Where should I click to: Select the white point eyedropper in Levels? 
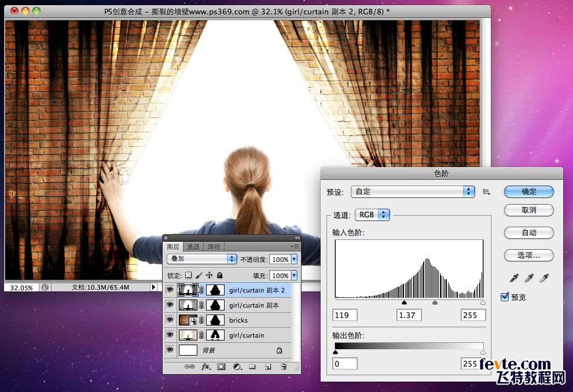coord(545,279)
